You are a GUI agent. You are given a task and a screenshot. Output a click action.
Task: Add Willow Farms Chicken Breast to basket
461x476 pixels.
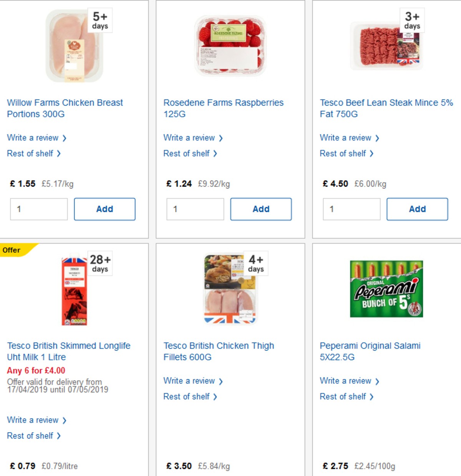point(104,209)
